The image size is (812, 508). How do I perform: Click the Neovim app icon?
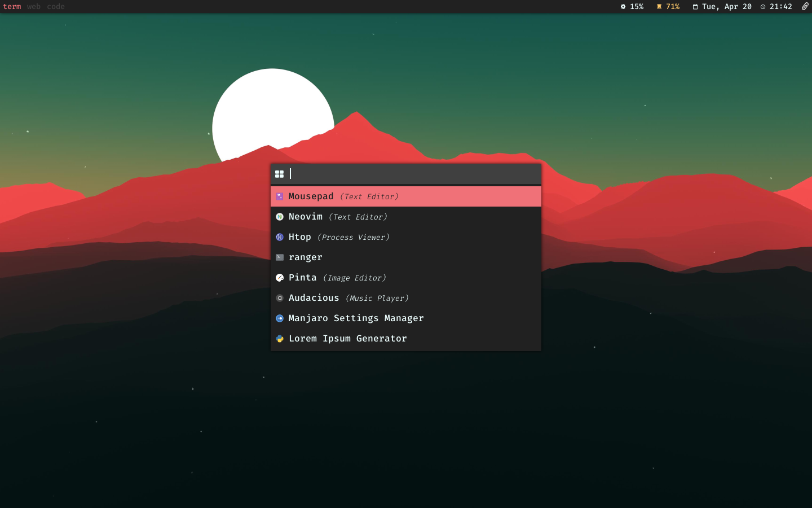click(280, 217)
